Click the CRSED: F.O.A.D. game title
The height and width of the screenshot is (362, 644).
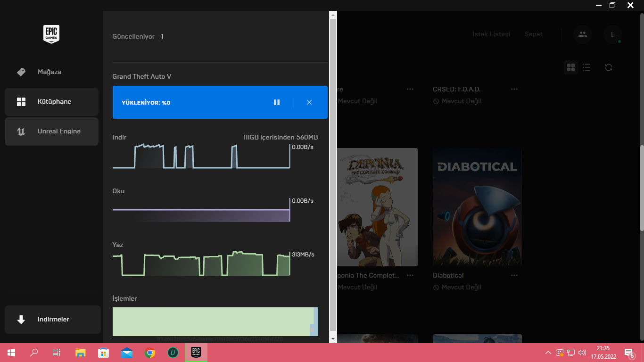click(457, 89)
